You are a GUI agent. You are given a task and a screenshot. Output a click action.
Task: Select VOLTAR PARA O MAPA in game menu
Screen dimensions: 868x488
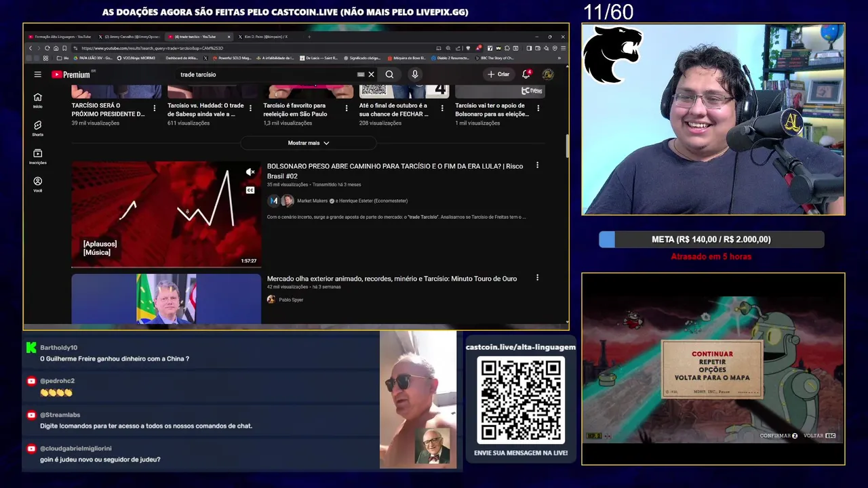pos(712,378)
